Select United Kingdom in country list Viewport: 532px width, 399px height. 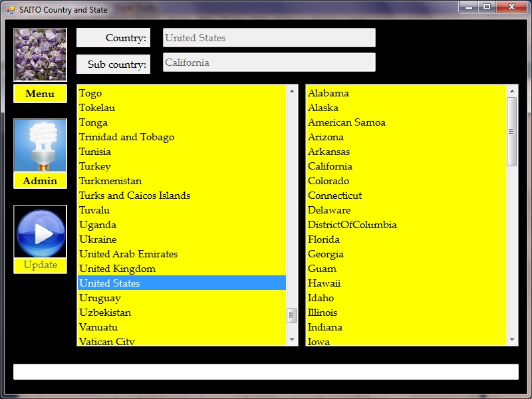coord(117,269)
